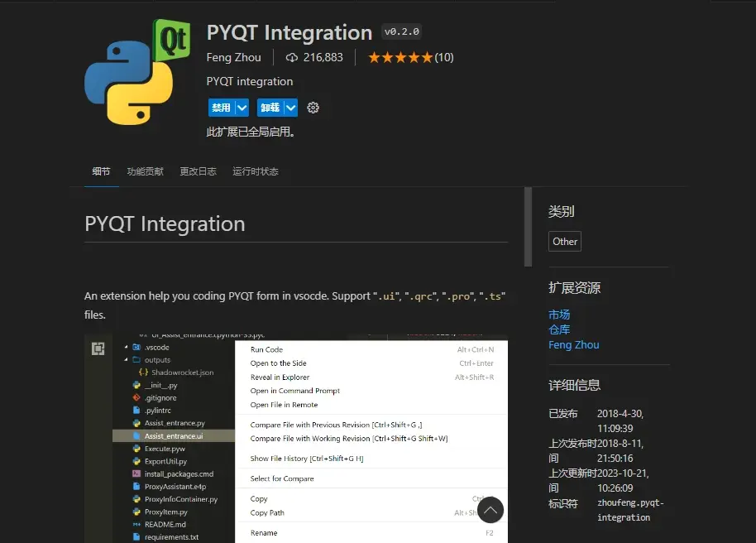Click the rating count (10)
The height and width of the screenshot is (543, 756).
pos(444,57)
